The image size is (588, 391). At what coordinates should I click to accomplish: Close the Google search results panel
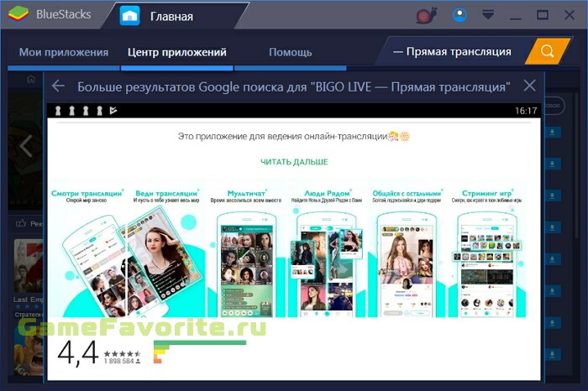pos(529,86)
